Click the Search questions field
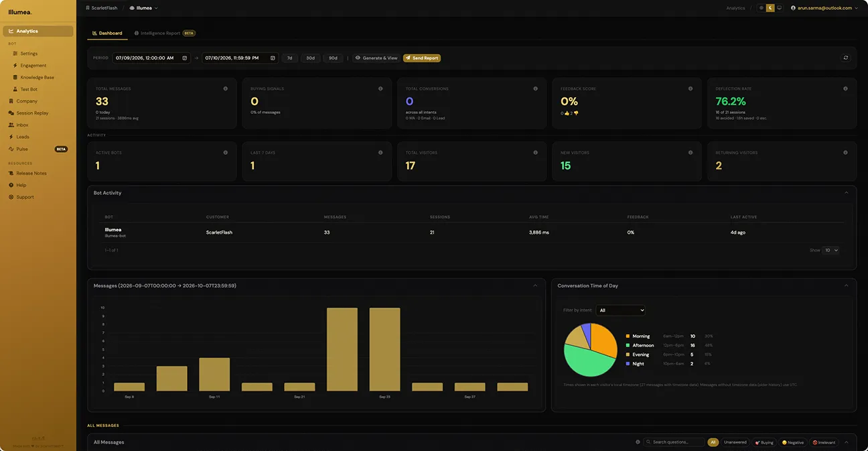Viewport: 868px width, 451px height. tap(675, 442)
